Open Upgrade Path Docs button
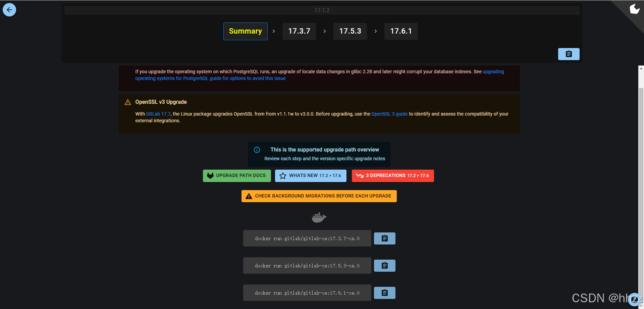The height and width of the screenshot is (309, 644). [237, 176]
